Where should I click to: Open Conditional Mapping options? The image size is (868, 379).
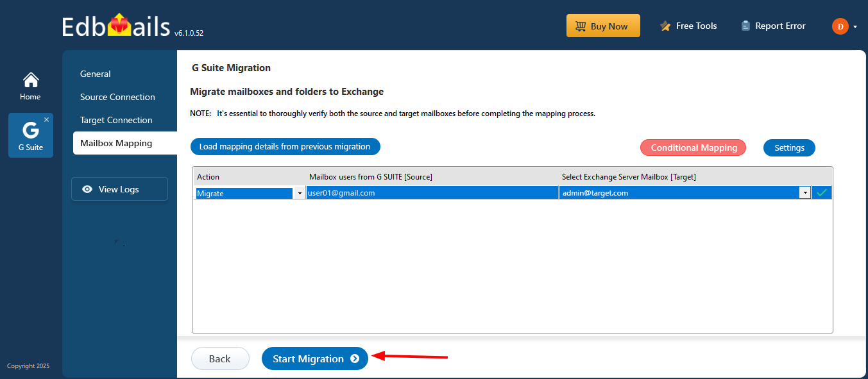coord(694,147)
